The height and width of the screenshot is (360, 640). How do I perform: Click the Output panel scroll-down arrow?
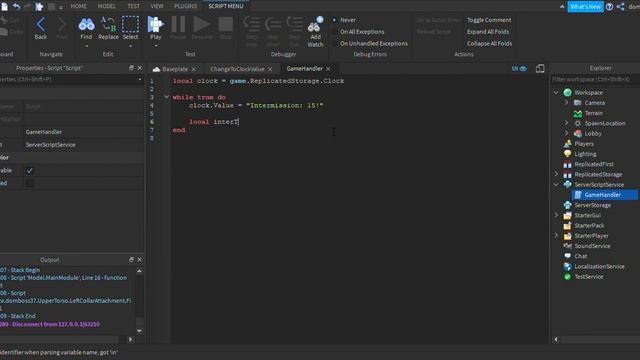pyautogui.click(x=139, y=331)
